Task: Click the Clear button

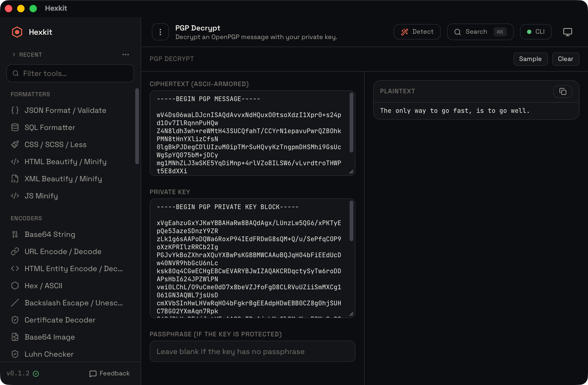Action: (566, 59)
